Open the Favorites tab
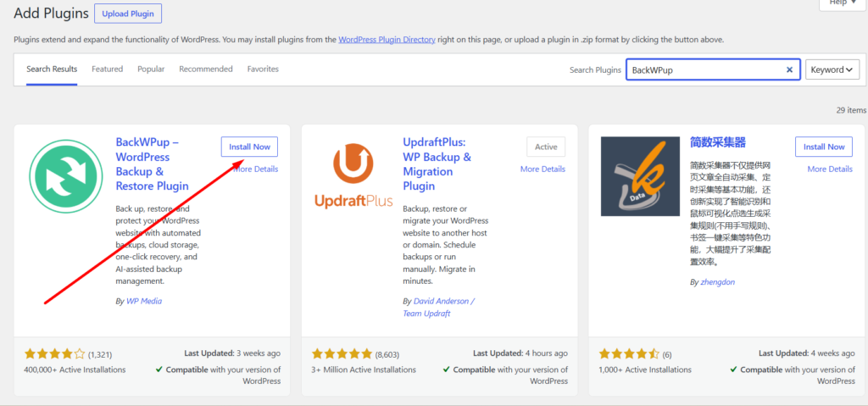 tap(263, 70)
